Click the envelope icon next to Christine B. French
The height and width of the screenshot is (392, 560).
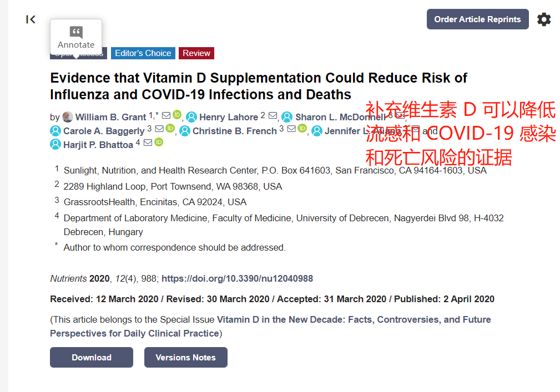291,129
